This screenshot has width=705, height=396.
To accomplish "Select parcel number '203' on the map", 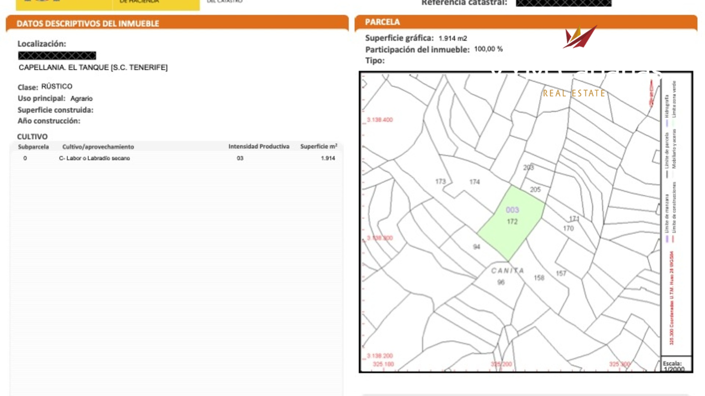I will coord(528,168).
